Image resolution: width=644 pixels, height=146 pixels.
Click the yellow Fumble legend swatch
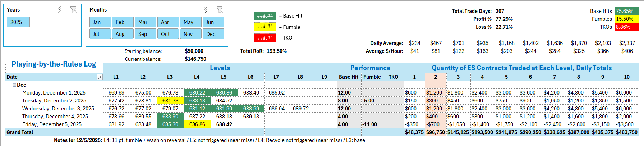265,27
